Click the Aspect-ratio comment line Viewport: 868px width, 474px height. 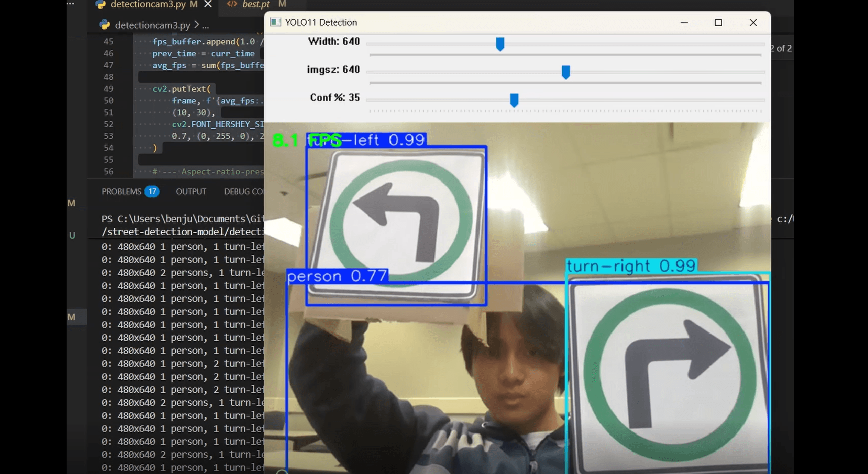(x=208, y=172)
